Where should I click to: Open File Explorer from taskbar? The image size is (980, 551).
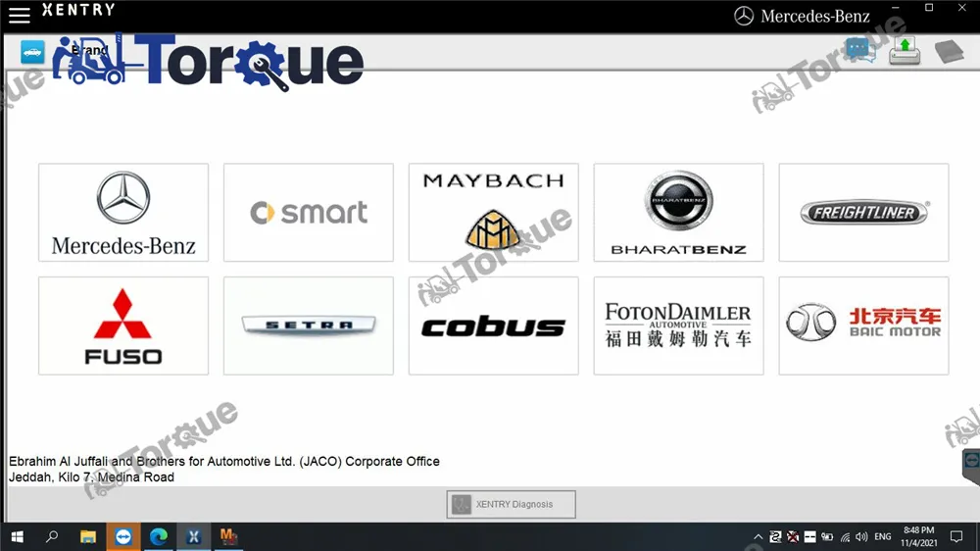point(88,536)
